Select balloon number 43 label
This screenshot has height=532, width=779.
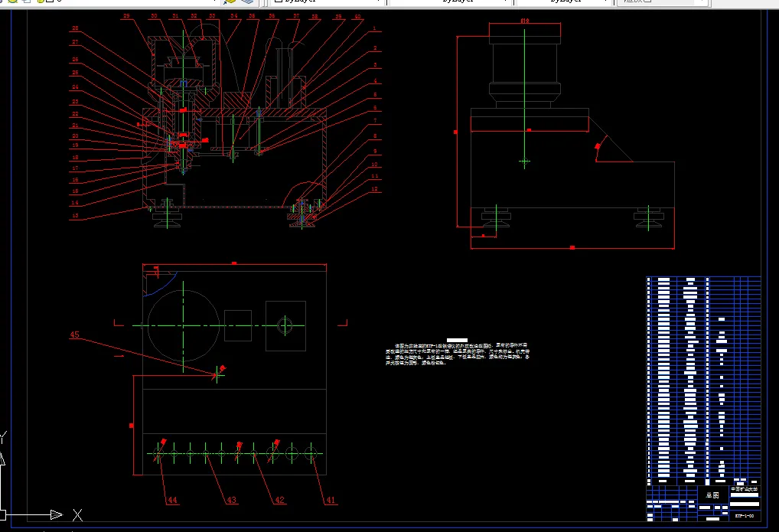click(232, 500)
